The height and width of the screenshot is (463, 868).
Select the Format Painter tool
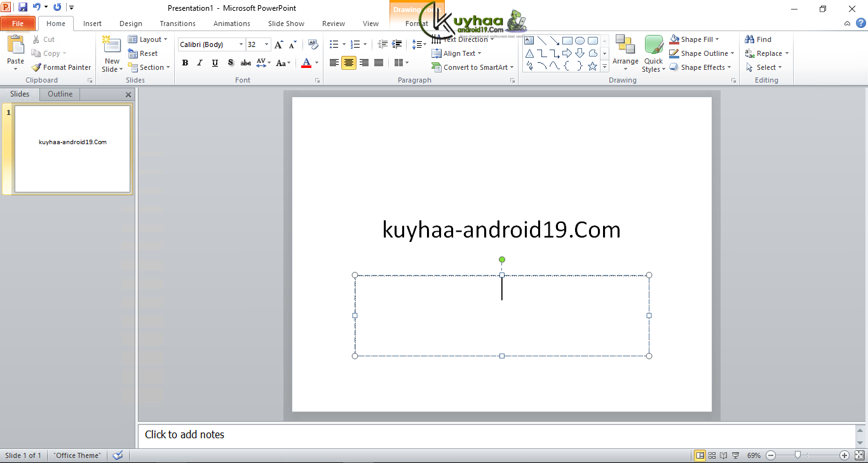(x=61, y=67)
